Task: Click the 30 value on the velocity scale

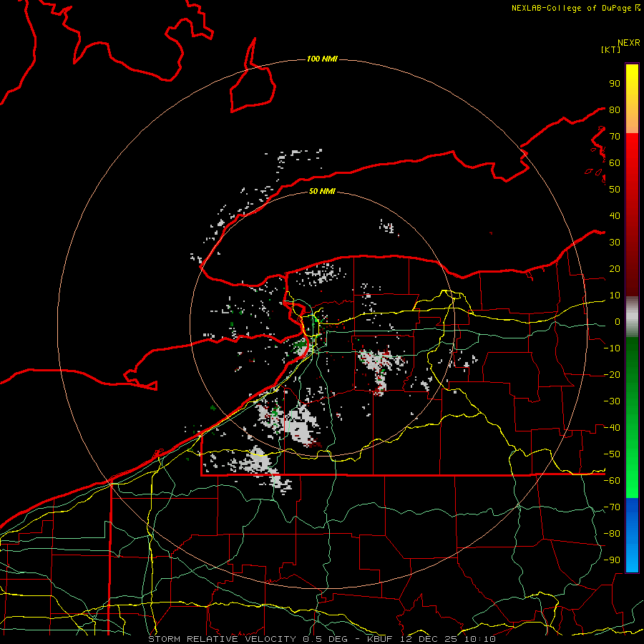Action: pos(615,243)
